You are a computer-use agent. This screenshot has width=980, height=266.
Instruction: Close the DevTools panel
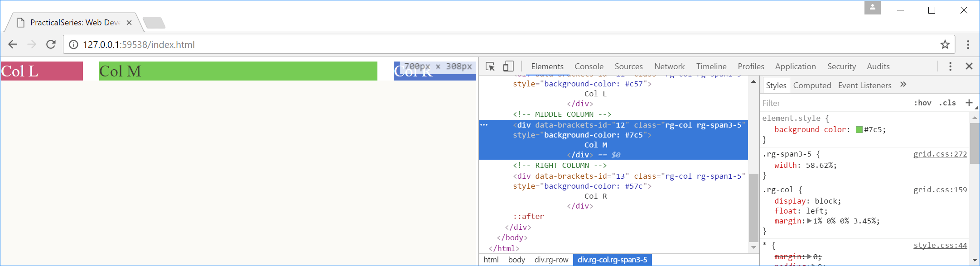[969, 66]
